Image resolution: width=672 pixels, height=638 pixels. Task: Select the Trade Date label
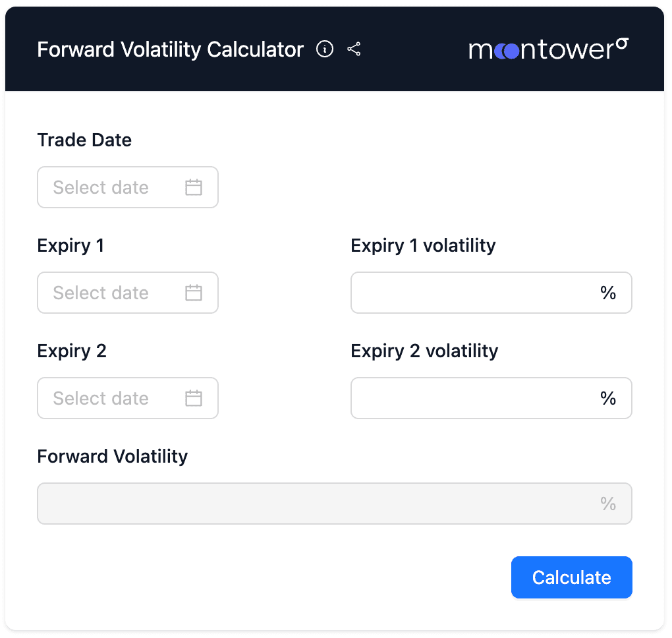[84, 140]
